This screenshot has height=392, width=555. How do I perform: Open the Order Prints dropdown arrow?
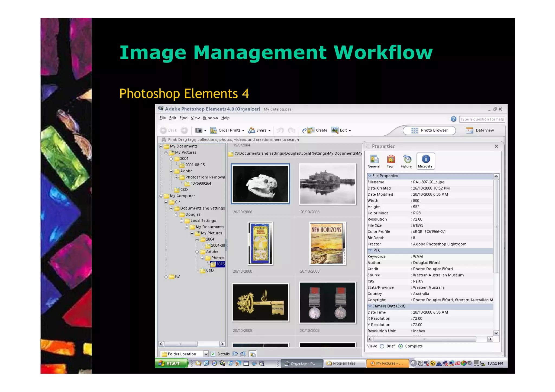coord(243,131)
